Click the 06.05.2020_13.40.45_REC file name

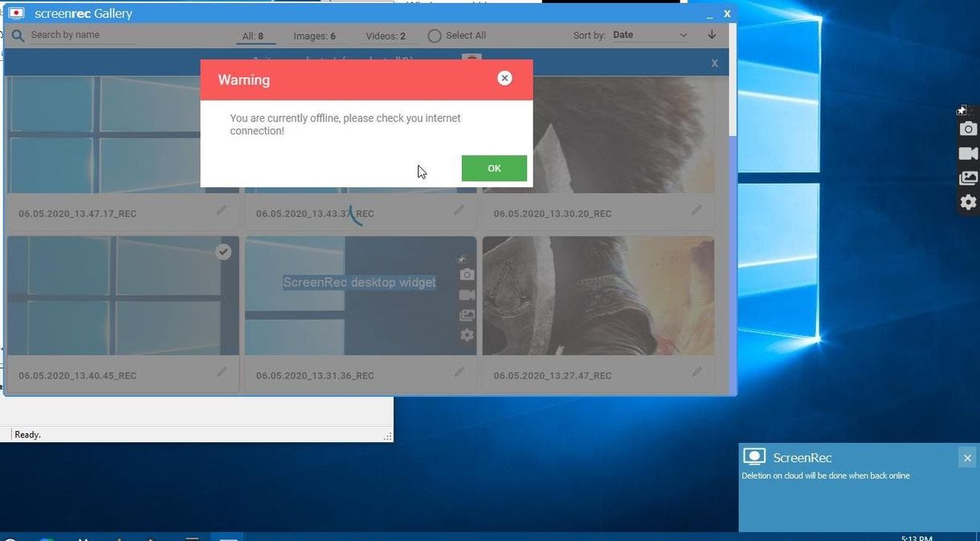coord(77,375)
